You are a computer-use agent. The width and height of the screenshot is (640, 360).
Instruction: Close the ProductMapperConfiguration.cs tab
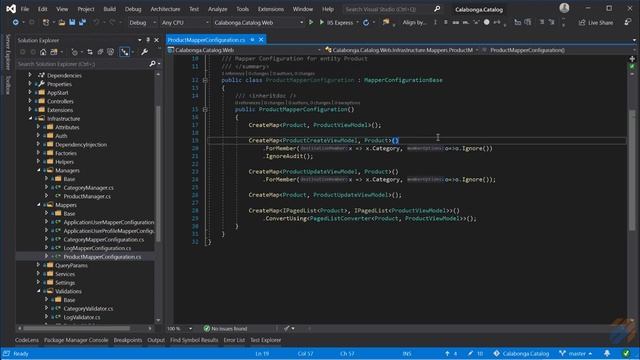[261, 40]
